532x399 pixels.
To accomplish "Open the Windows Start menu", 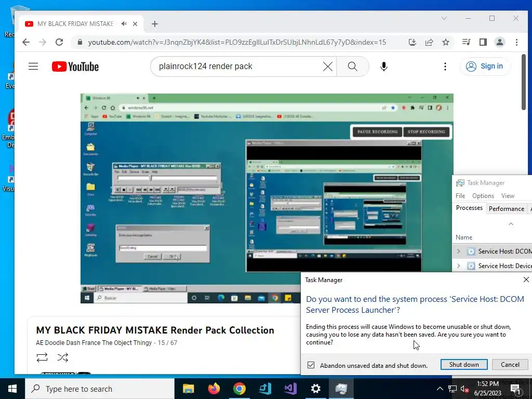I will pos(12,389).
